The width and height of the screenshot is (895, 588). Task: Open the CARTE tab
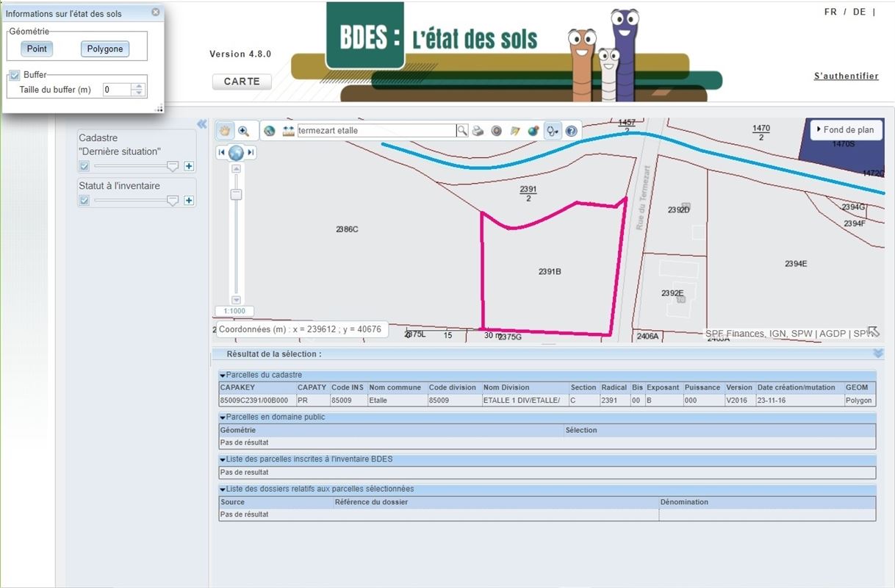(x=242, y=82)
